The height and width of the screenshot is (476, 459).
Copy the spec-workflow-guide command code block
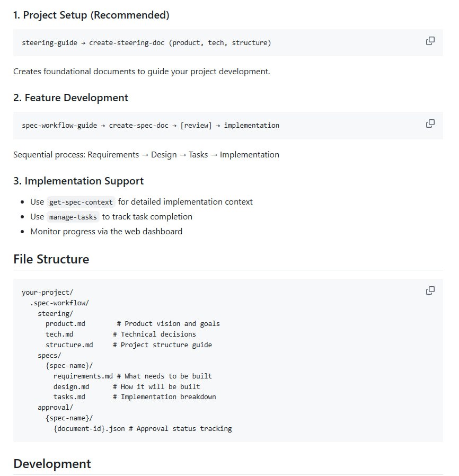[430, 124]
